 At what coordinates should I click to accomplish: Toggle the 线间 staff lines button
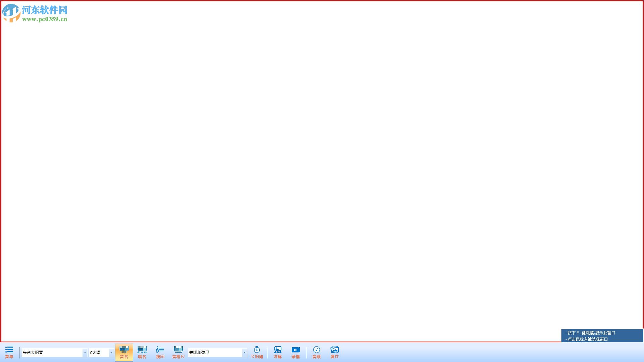point(160,352)
